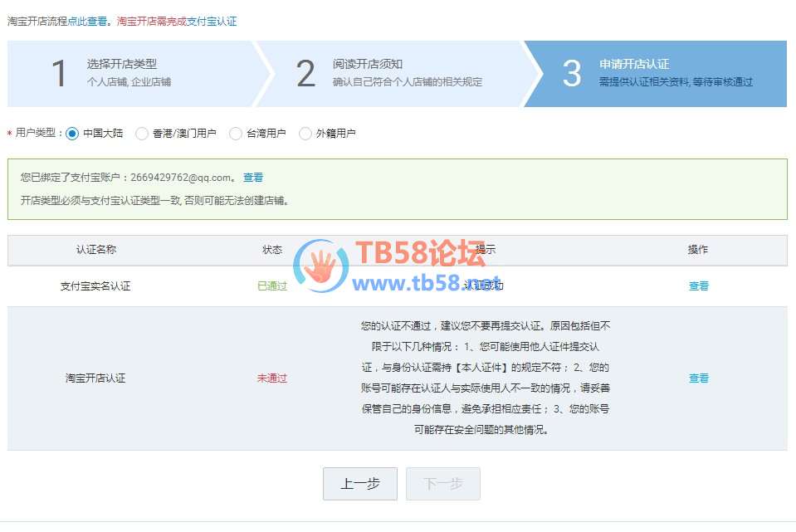Viewport: 796px width, 532px height.
Task: Click the 未通过 status text
Action: point(272,378)
